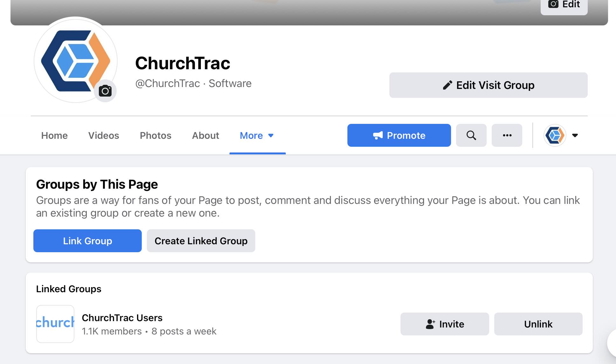Click the ChurchTrac page title
Viewport: 616px width, 364px height.
click(x=182, y=63)
